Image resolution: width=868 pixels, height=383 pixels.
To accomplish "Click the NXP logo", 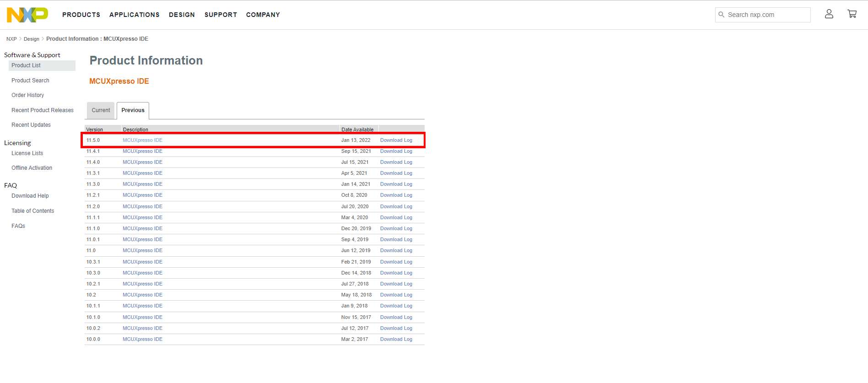I will click(27, 15).
